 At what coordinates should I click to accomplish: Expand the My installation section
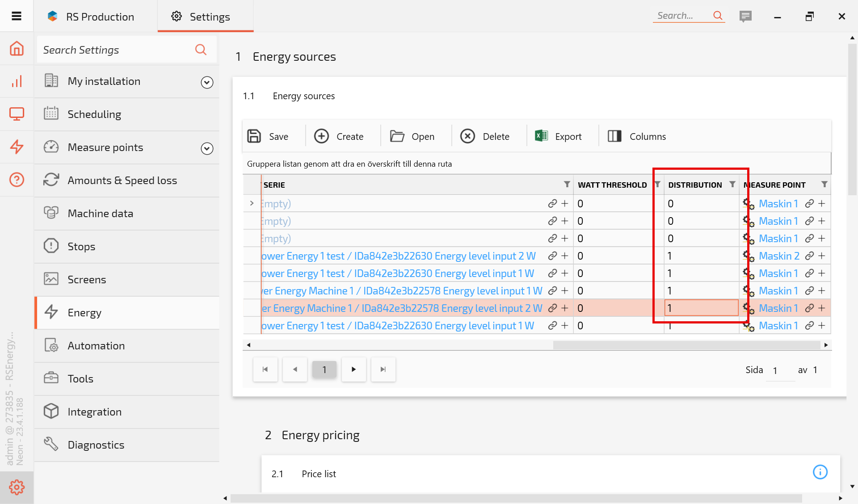coord(207,82)
